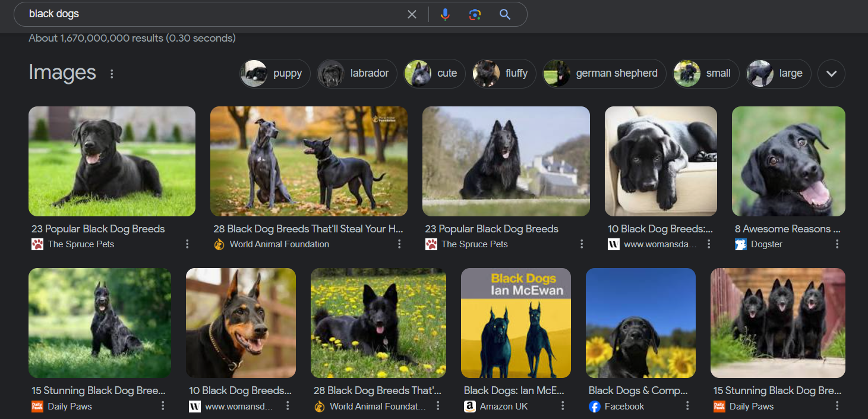Screen dimensions: 868x419
Task: Expand more image filter chips
Action: (x=831, y=74)
